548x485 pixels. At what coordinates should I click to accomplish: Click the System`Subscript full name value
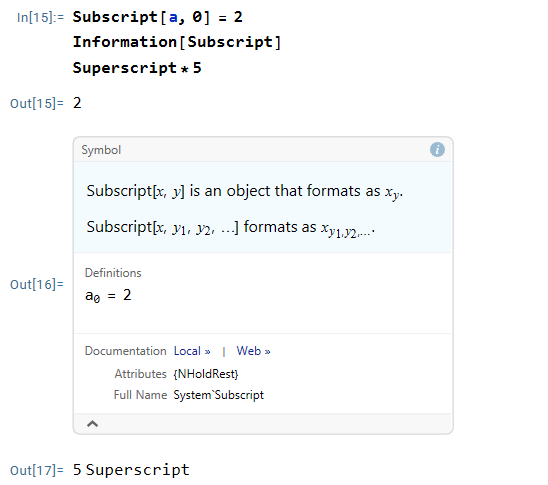[218, 395]
